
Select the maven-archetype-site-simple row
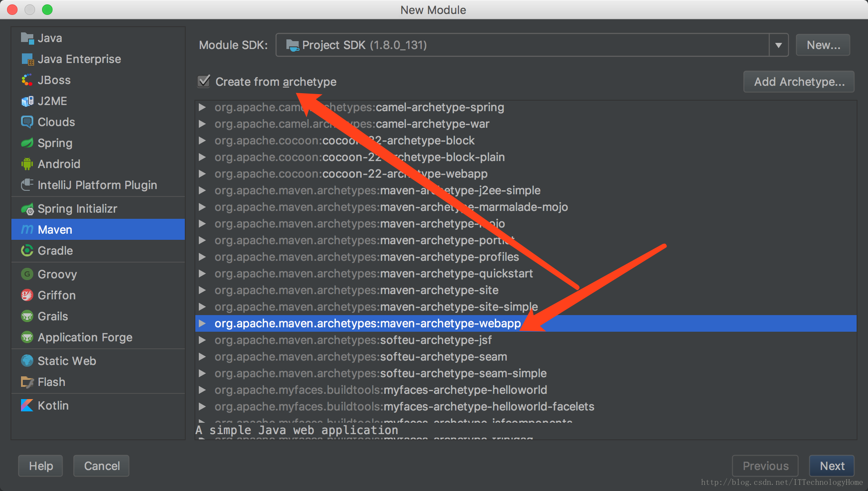click(x=526, y=307)
